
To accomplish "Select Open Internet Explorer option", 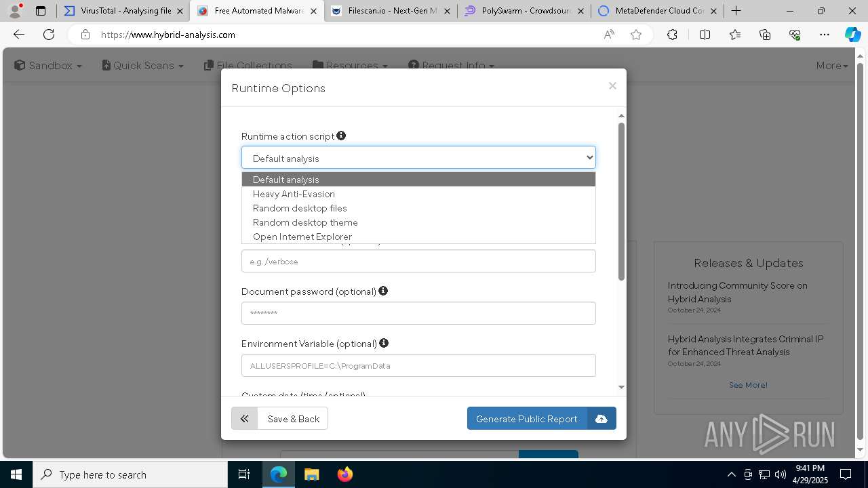I will [418, 237].
